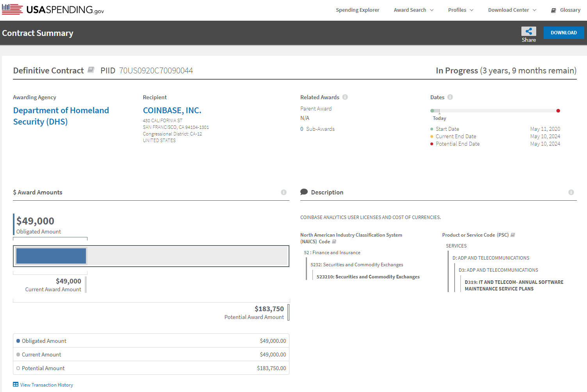
Task: Click the In Progress status text
Action: 457,71
